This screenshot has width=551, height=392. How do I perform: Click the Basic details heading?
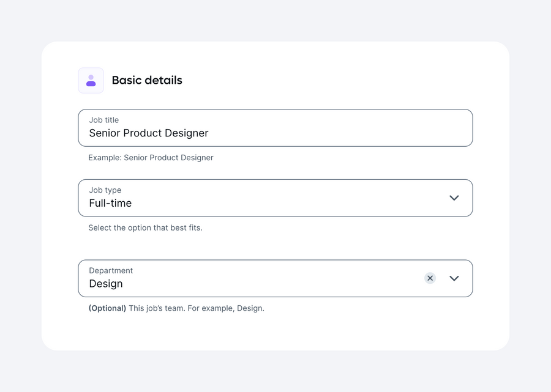point(146,80)
